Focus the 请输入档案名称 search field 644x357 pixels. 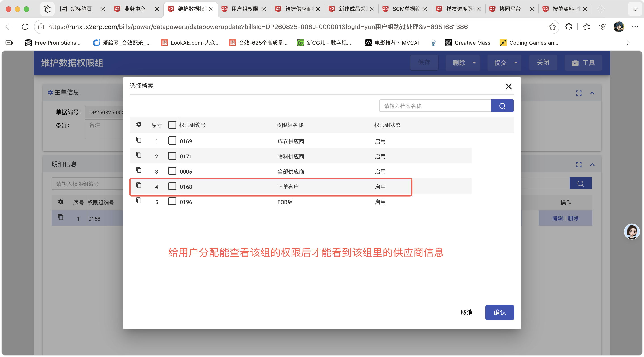[435, 106]
